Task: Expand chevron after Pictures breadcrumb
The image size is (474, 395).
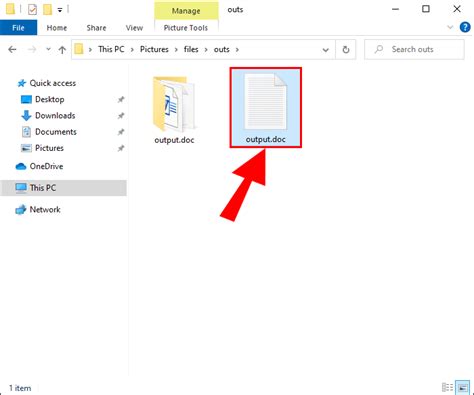Action: pyautogui.click(x=176, y=50)
